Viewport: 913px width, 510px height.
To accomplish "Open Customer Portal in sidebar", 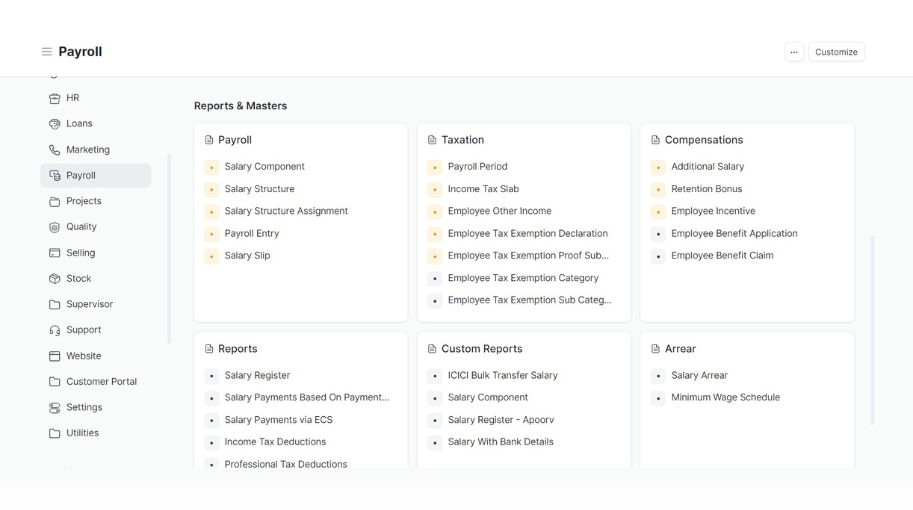I will pyautogui.click(x=101, y=382).
